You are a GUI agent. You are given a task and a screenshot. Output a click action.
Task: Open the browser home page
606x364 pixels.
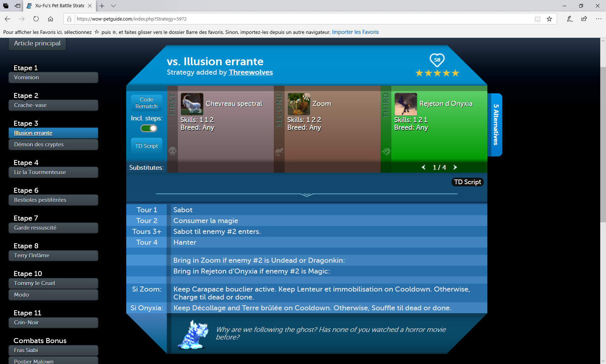[50, 19]
